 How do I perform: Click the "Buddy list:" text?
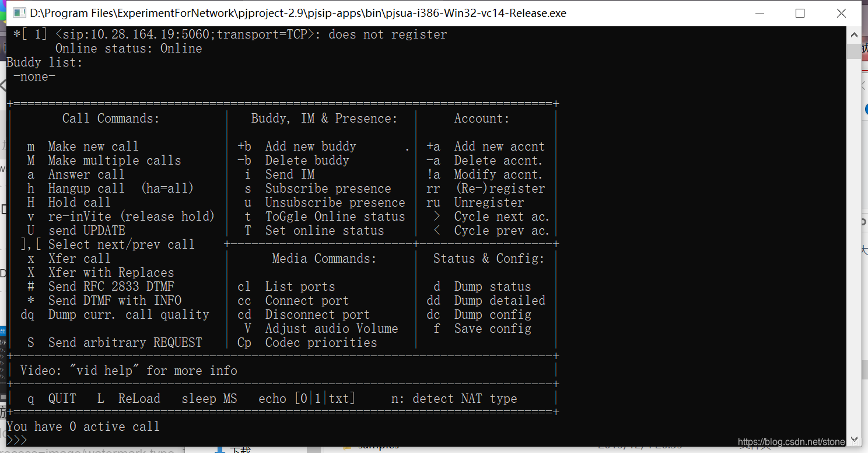44,62
